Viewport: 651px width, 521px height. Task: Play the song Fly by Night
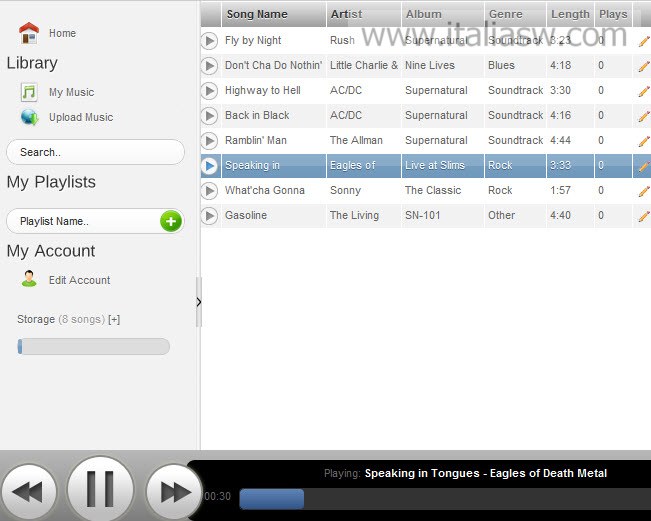(x=210, y=41)
